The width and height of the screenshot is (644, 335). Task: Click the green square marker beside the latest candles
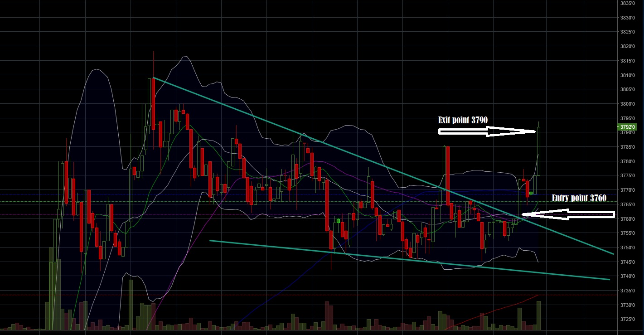coord(531,194)
